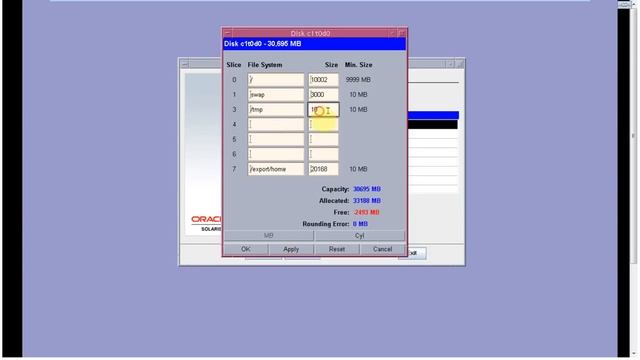The image size is (640, 360).
Task: Click slice 7 /export/home file system field
Action: [276, 169]
